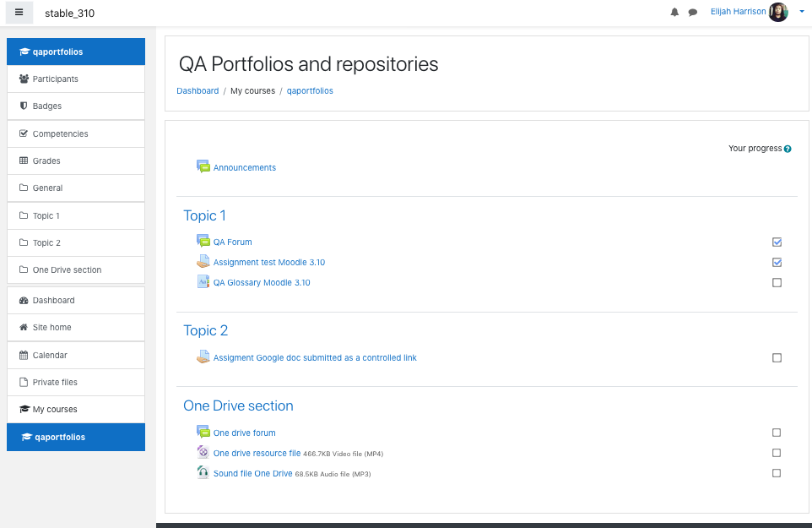Screen dimensions: 812x528
Task: Open the notifications bell icon
Action: click(x=674, y=12)
